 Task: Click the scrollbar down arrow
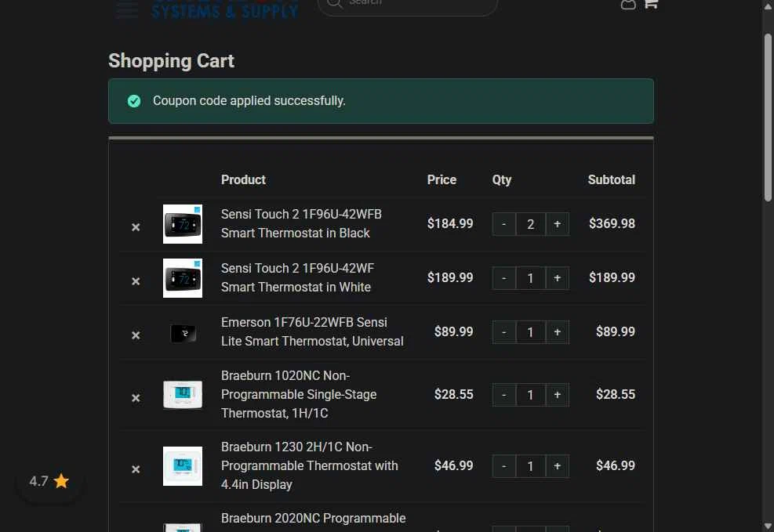[768, 526]
